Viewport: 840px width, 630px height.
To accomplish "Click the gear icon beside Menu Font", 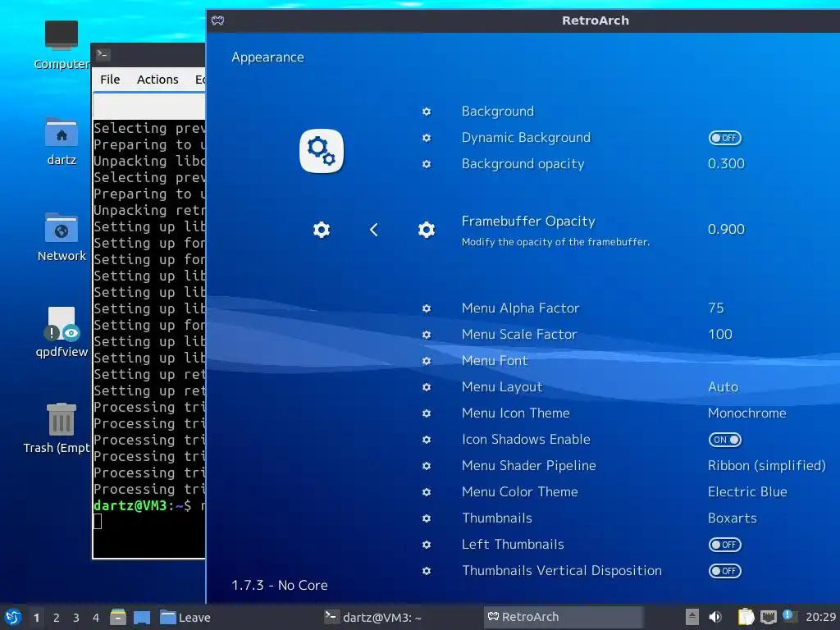I will [427, 361].
